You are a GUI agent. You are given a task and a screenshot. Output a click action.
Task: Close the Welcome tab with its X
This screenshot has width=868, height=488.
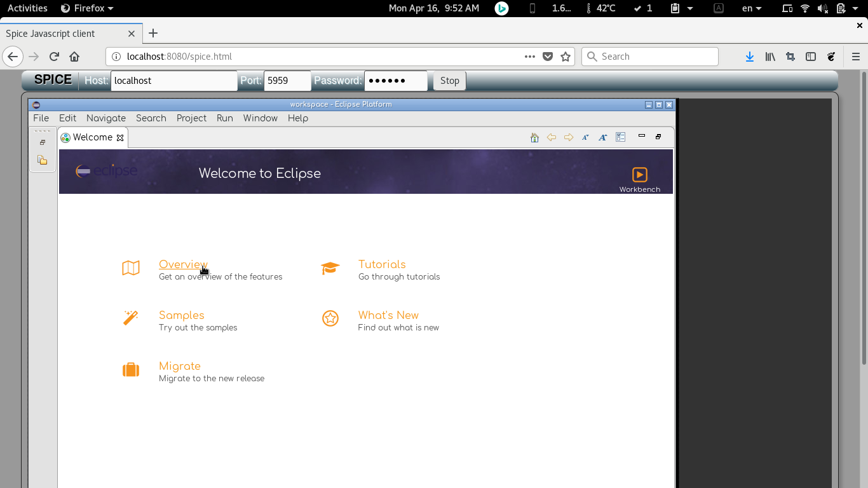click(x=120, y=138)
